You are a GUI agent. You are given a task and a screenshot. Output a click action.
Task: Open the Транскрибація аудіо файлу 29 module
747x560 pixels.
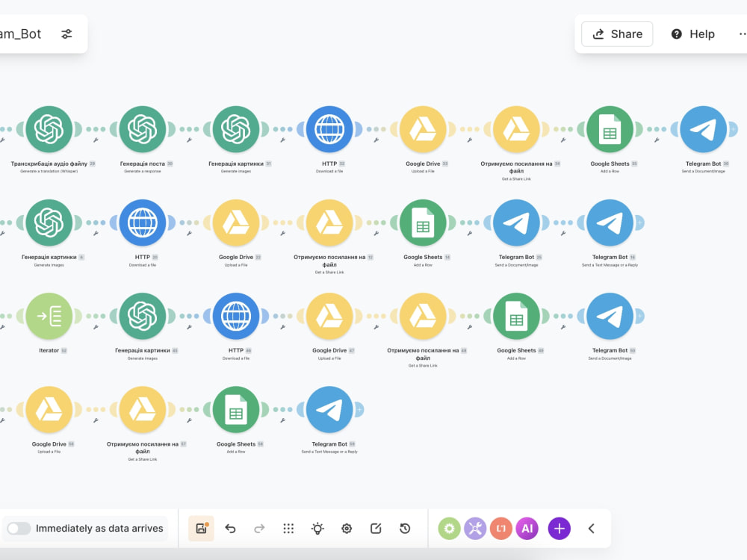pyautogui.click(x=49, y=129)
